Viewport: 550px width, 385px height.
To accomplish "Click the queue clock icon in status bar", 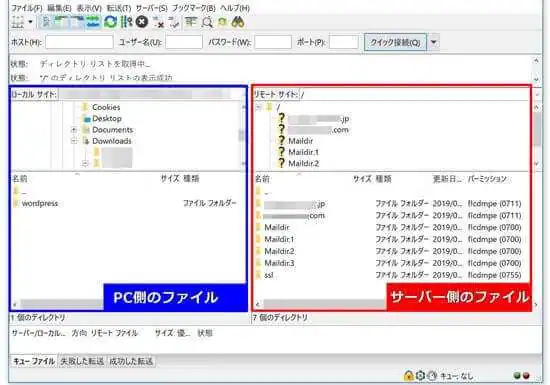I will [x=432, y=376].
